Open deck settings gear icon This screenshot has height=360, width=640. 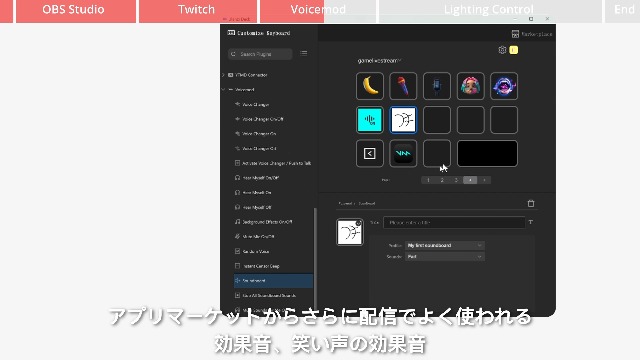pyautogui.click(x=502, y=50)
